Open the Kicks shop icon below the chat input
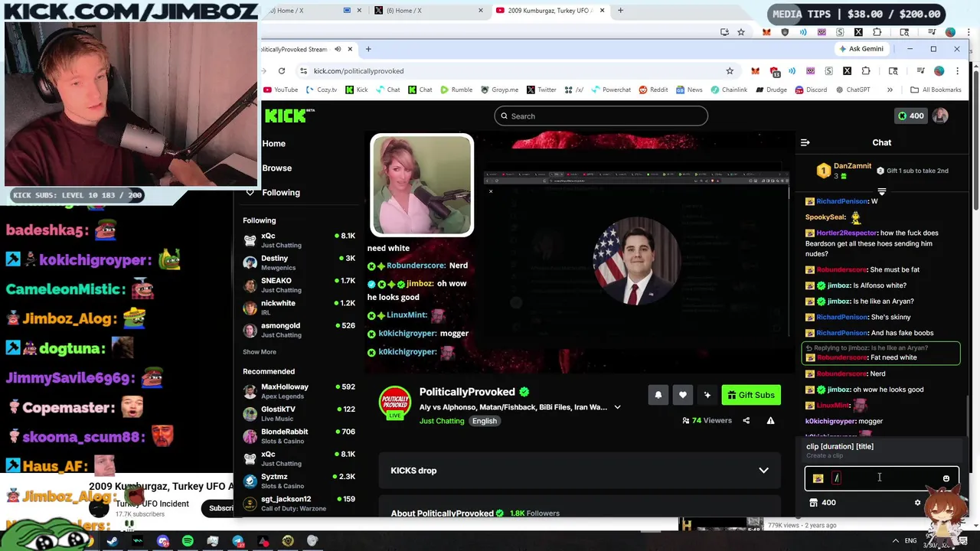Viewport: 980px width, 551px height. point(813,503)
